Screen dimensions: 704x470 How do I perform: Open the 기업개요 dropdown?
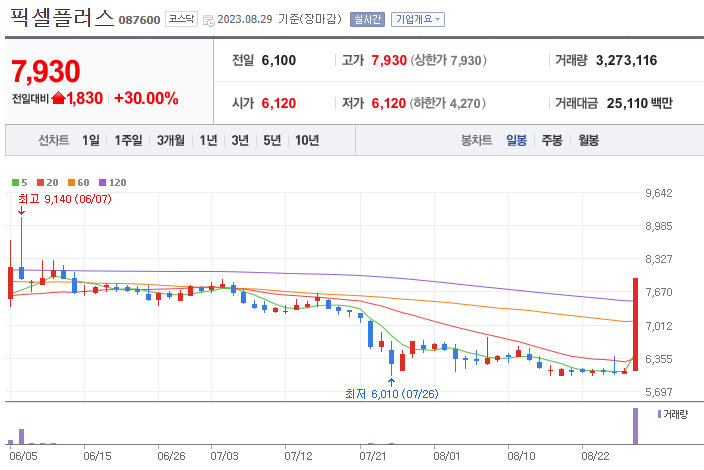pyautogui.click(x=418, y=19)
